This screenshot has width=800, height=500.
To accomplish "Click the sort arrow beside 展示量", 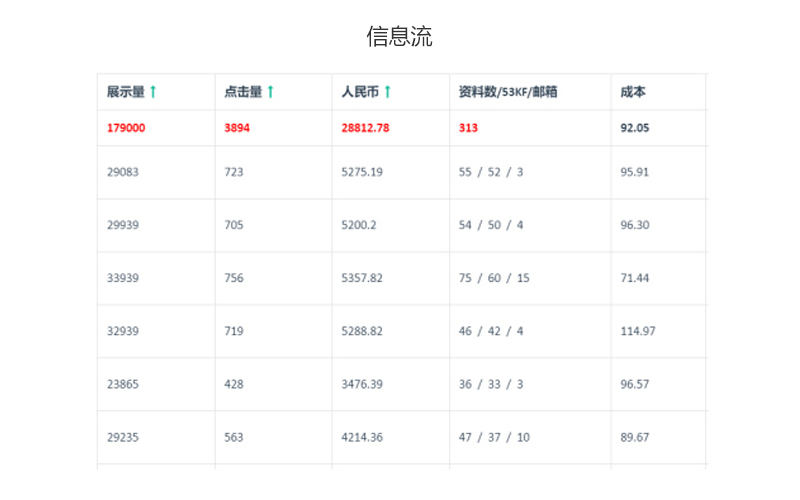I will [153, 92].
